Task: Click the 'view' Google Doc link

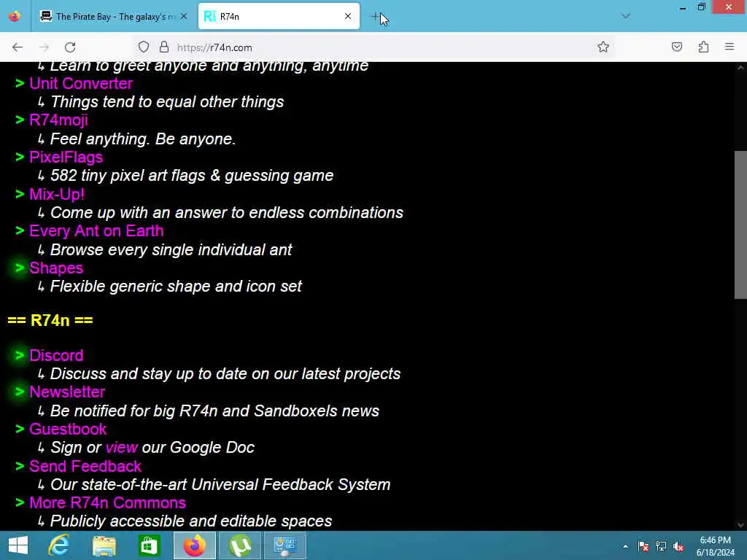Action: [x=122, y=448]
